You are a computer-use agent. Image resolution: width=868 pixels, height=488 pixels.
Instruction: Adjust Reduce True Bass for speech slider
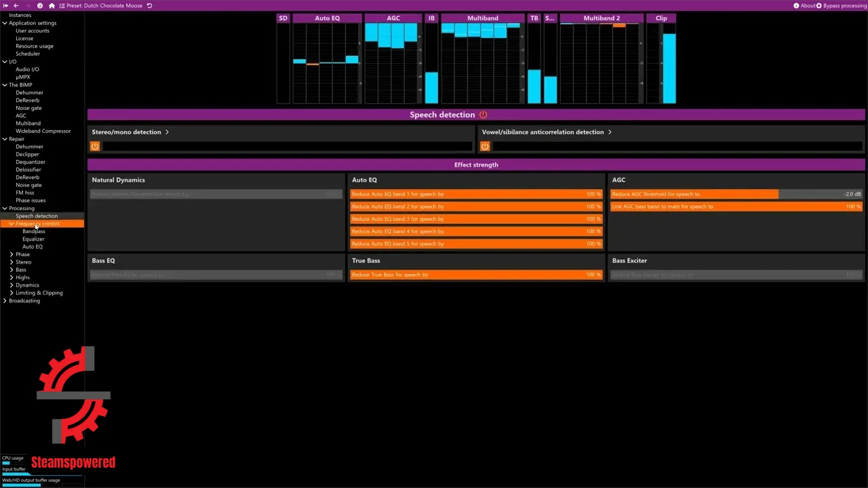coord(476,274)
